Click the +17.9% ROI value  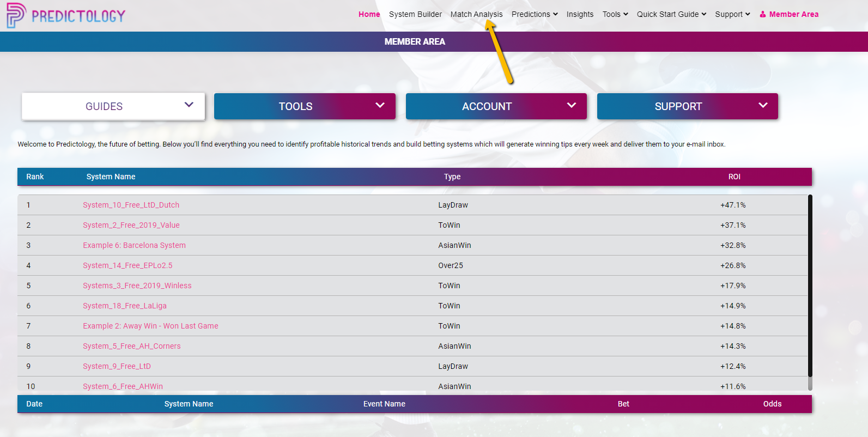(733, 286)
